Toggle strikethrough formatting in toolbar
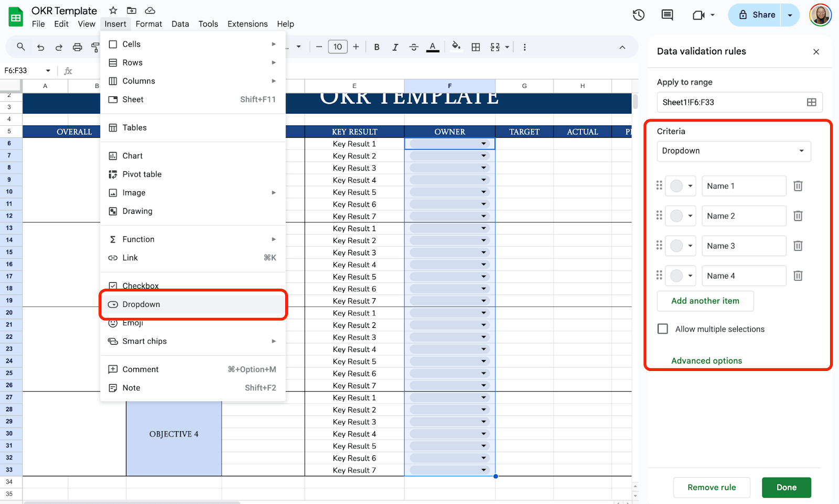This screenshot has width=839, height=504. click(414, 47)
